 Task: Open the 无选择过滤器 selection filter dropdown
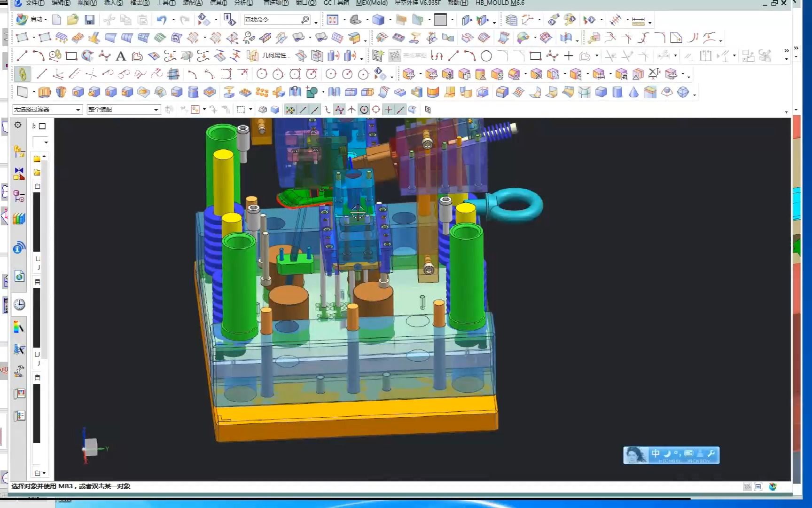point(47,109)
